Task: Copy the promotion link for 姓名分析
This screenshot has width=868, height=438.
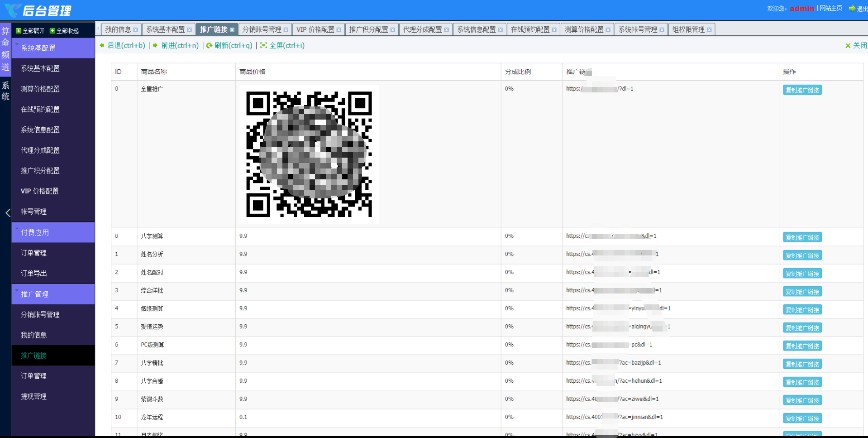Action: click(x=802, y=255)
